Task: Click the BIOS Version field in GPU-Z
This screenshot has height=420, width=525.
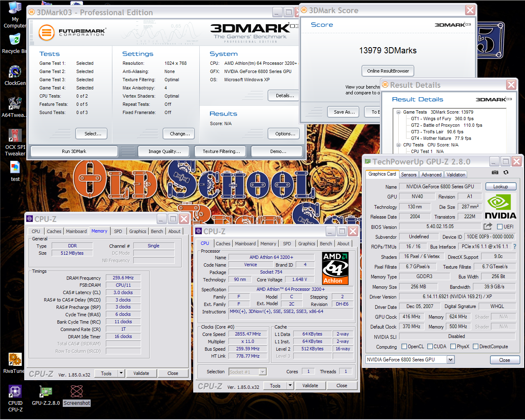Action: click(x=440, y=226)
